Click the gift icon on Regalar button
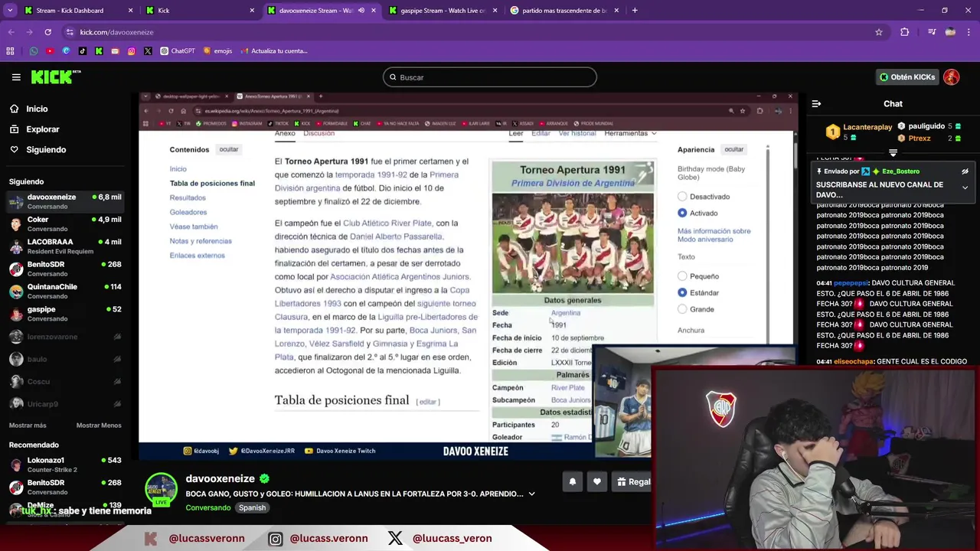The width and height of the screenshot is (980, 551). (x=622, y=482)
